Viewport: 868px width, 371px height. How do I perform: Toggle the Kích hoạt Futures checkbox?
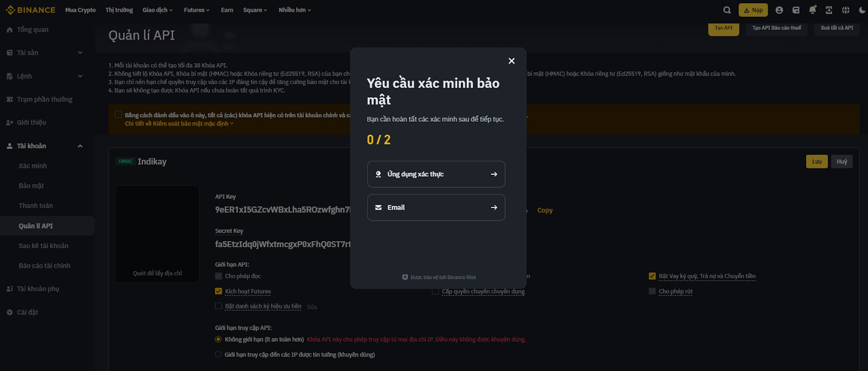[x=219, y=291]
